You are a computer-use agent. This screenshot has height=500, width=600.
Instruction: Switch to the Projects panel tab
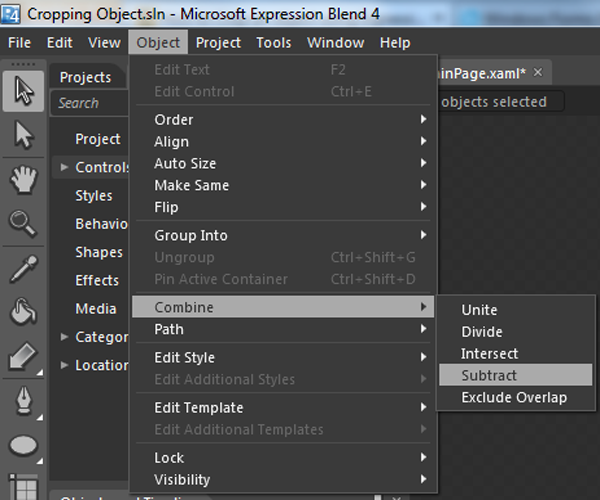point(85,77)
